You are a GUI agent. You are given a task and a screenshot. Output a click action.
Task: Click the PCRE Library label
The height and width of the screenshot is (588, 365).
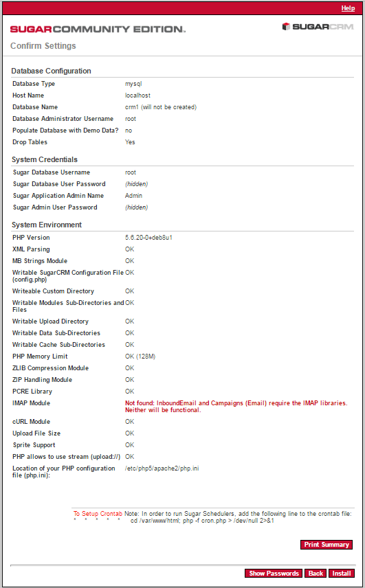32,391
